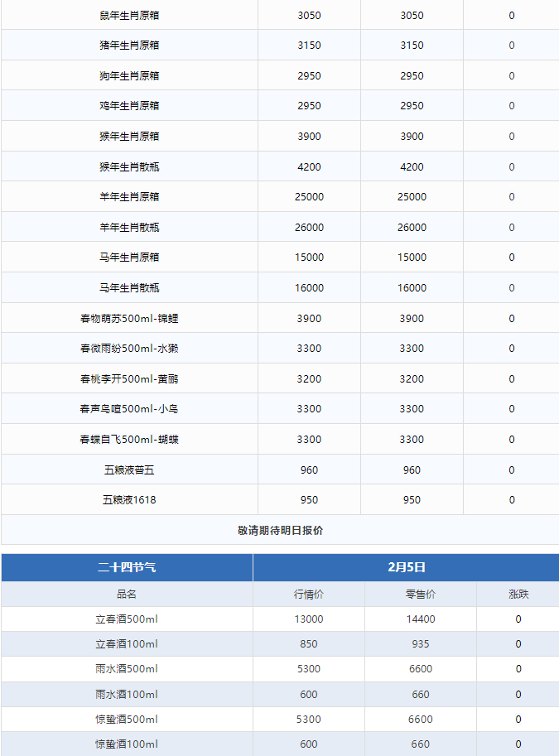Click the 马年生肖原箱 product name
Image resolution: width=559 pixels, height=756 pixels.
[129, 257]
